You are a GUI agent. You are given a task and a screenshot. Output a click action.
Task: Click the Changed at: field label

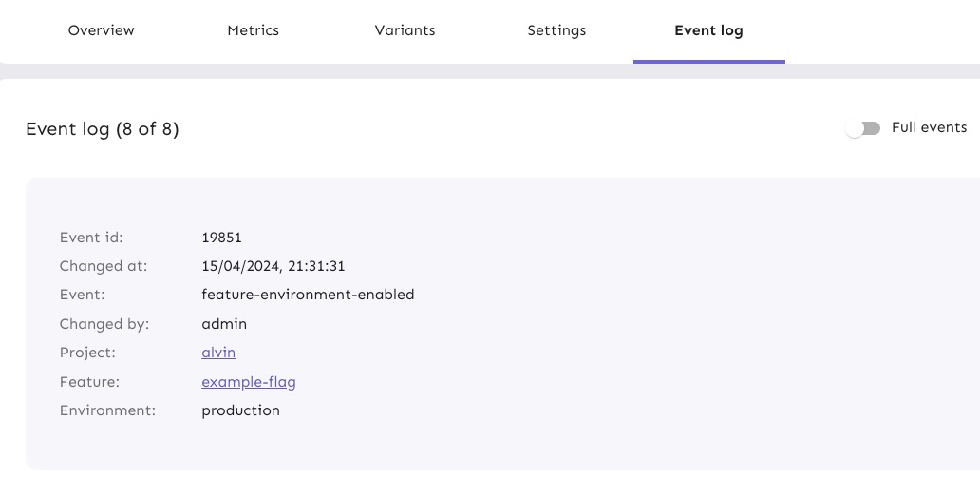(x=103, y=266)
